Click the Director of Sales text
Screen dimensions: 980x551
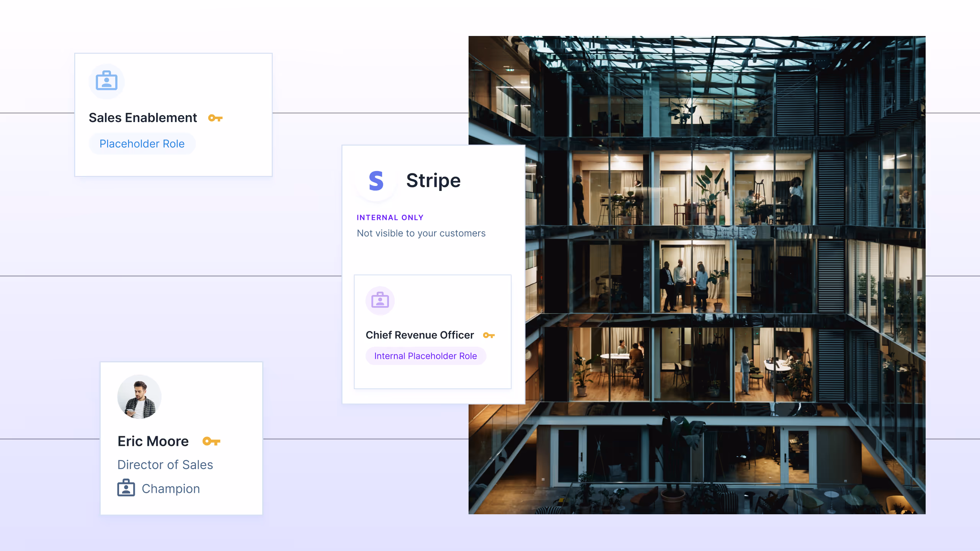tap(165, 465)
